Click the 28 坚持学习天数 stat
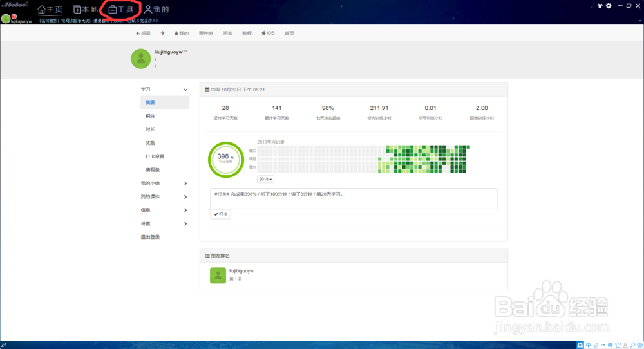Image resolution: width=644 pixels, height=349 pixels. tap(225, 113)
